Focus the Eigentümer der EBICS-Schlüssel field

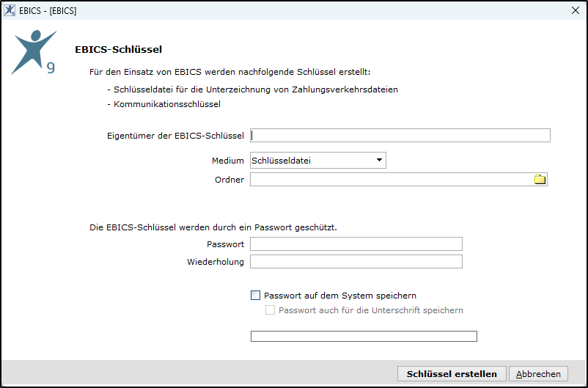coord(400,136)
